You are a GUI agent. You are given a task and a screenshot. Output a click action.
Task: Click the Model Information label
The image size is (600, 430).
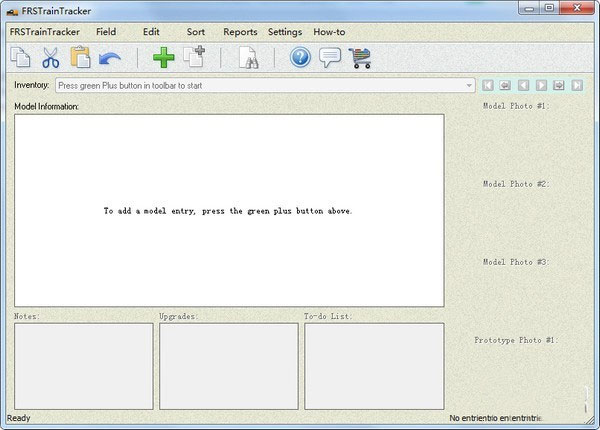[x=46, y=106]
